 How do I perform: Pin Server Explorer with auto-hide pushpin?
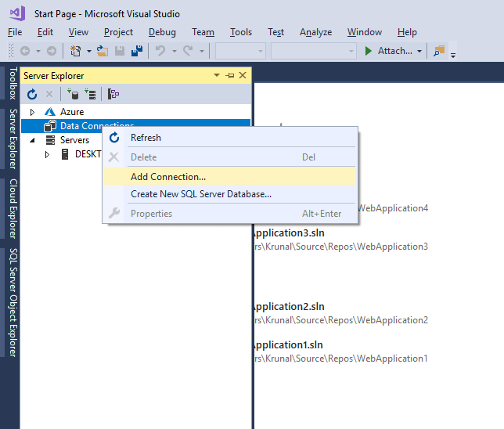pyautogui.click(x=230, y=76)
